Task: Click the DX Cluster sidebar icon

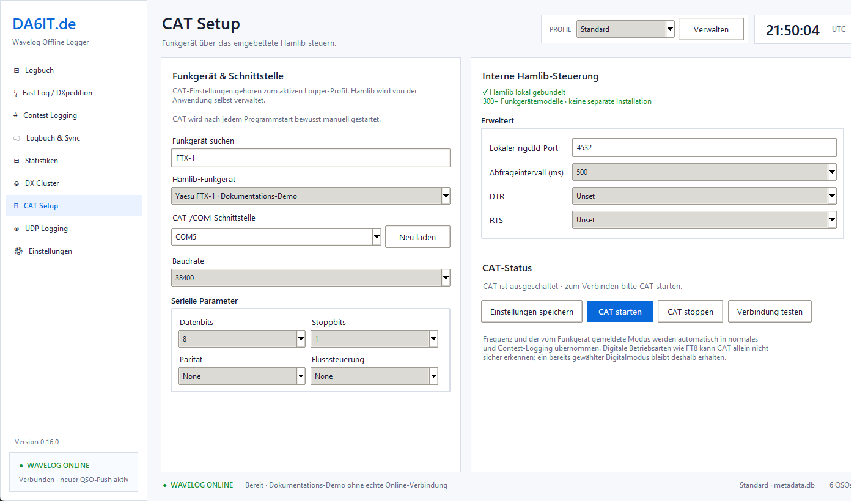Action: 17,183
